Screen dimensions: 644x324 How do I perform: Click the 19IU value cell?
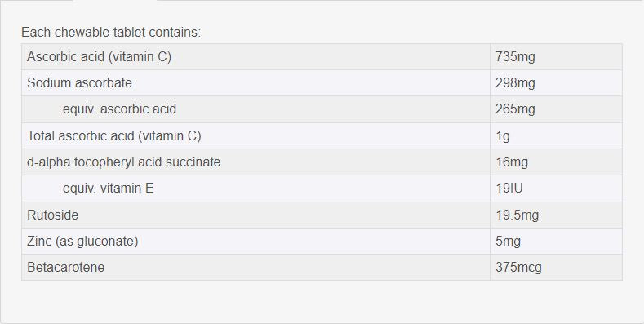[556, 189]
